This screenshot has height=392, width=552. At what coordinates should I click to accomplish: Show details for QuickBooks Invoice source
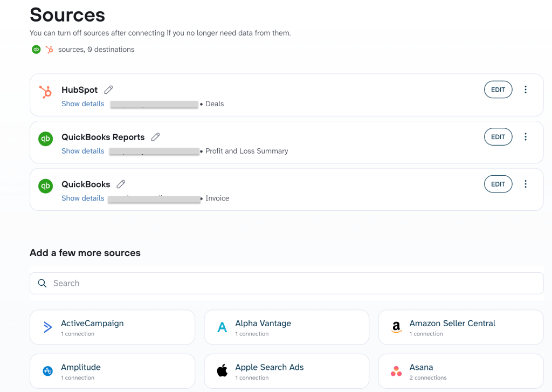tap(82, 198)
